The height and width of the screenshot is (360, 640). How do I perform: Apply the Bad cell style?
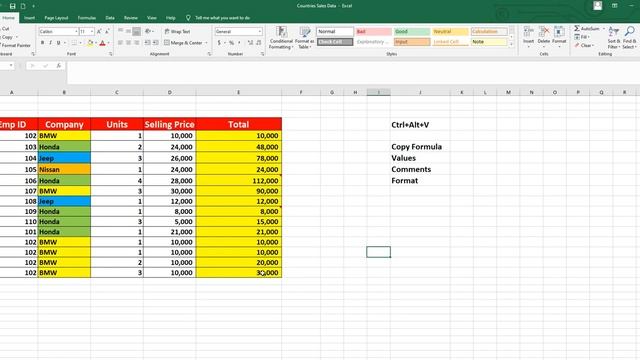pyautogui.click(x=373, y=31)
